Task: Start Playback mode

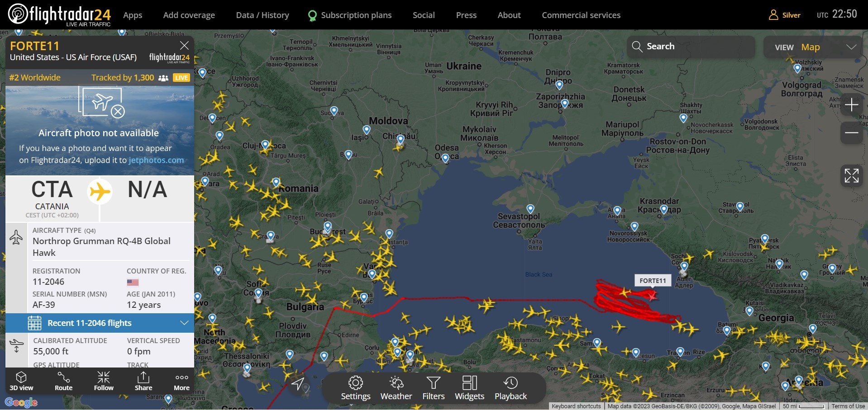Action: (510, 388)
